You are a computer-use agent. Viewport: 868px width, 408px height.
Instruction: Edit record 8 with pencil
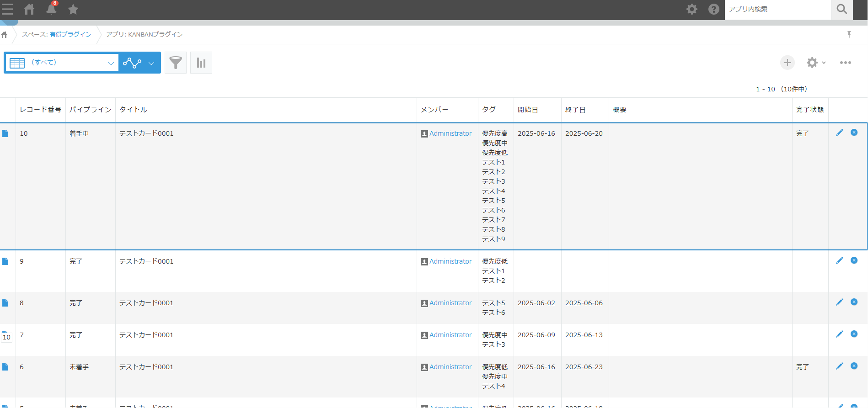[x=840, y=302]
